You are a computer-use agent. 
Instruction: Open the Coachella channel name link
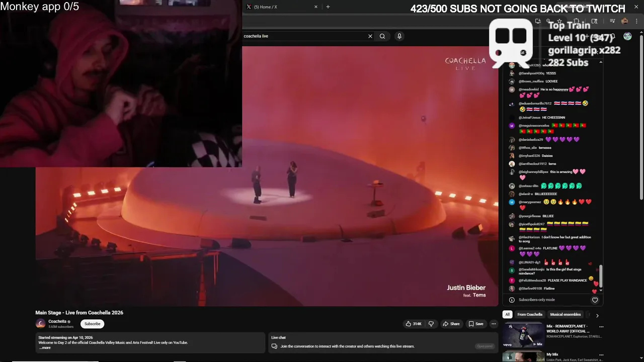tap(57, 321)
